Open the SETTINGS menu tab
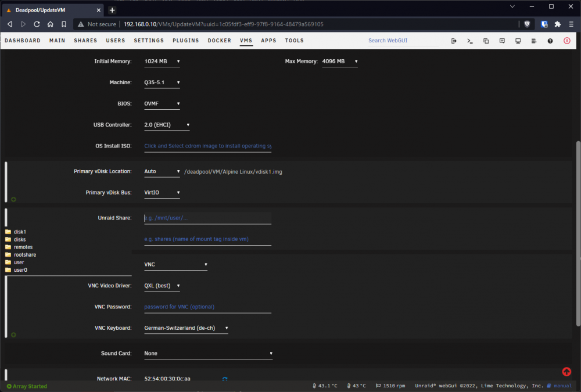 149,41
